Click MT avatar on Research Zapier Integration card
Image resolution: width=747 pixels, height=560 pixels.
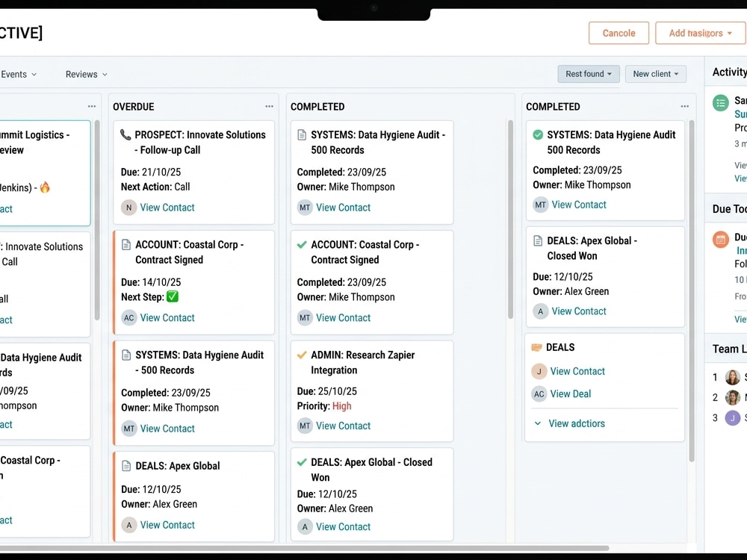click(x=305, y=426)
